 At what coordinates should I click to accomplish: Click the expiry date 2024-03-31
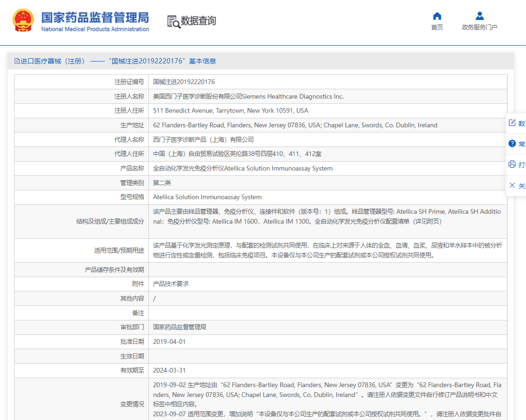(169, 370)
